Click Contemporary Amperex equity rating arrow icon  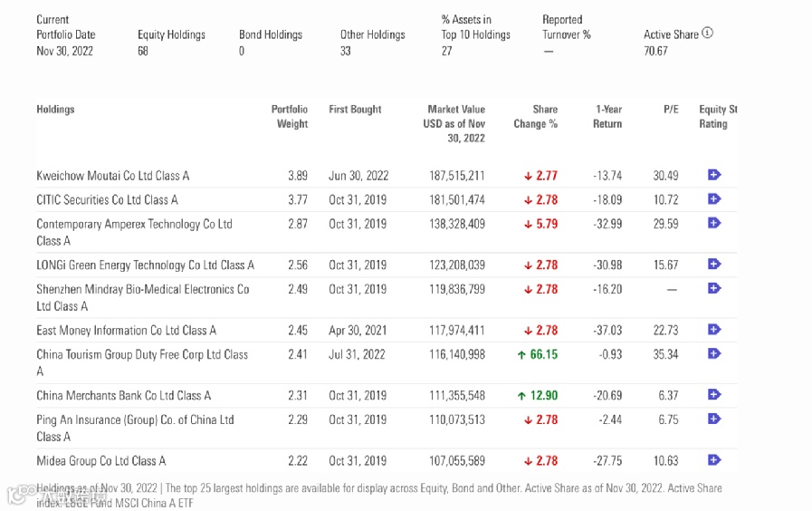(x=713, y=223)
